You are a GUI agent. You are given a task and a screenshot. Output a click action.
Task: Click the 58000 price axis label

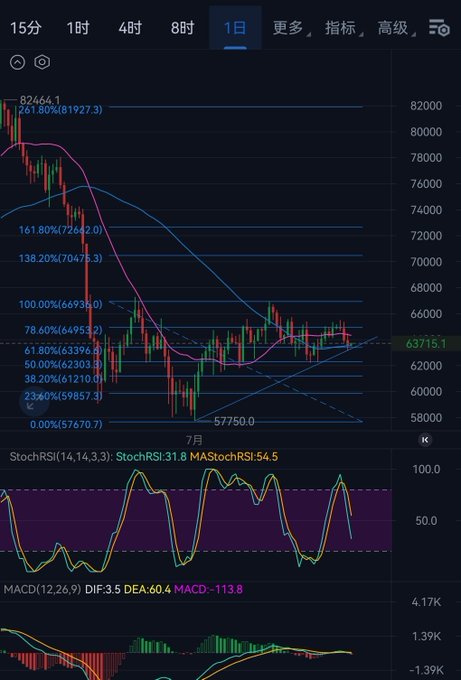pyautogui.click(x=426, y=418)
